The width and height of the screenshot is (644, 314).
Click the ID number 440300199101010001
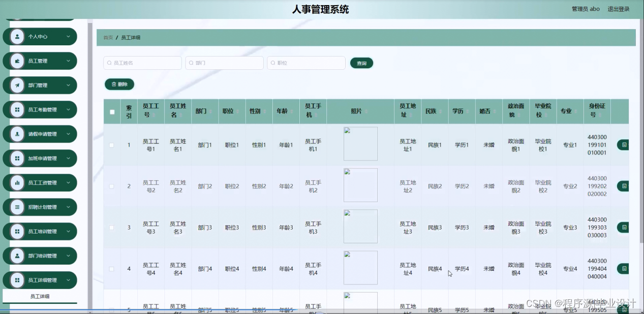tap(597, 145)
